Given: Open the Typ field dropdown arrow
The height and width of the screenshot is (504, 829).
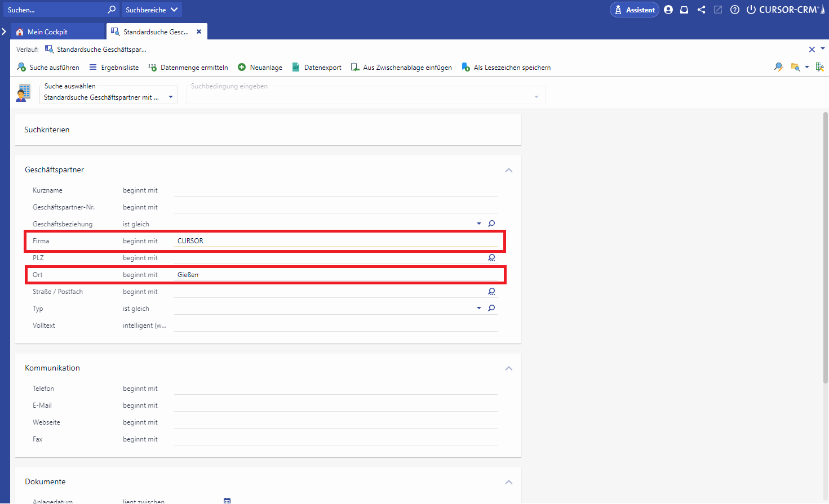Looking at the screenshot, I should (479, 309).
